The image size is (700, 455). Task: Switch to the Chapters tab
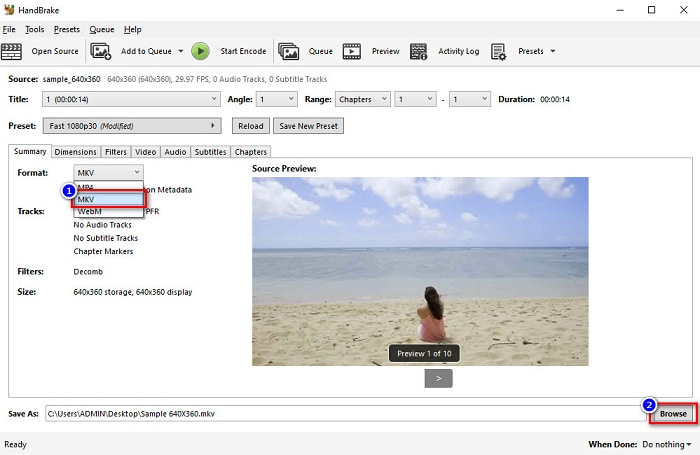[250, 152]
